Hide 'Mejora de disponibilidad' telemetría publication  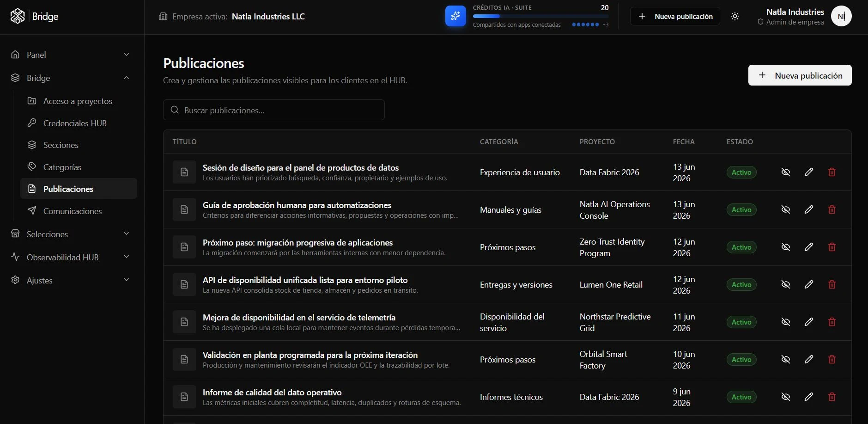pos(786,322)
